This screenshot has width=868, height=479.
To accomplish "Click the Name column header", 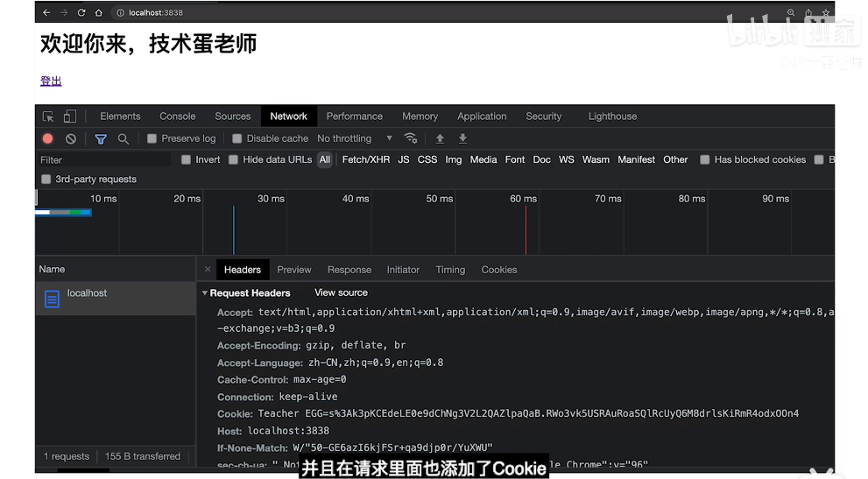I will [x=115, y=269].
